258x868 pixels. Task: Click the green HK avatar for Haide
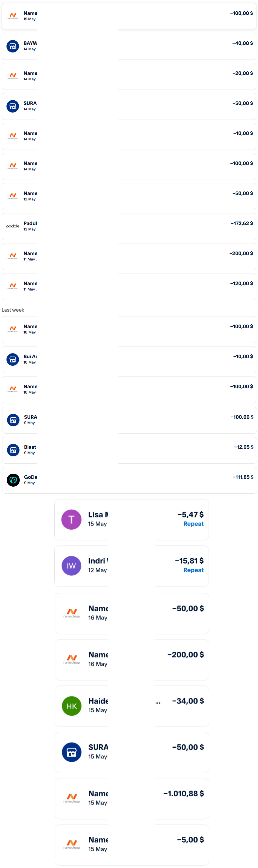(72, 706)
